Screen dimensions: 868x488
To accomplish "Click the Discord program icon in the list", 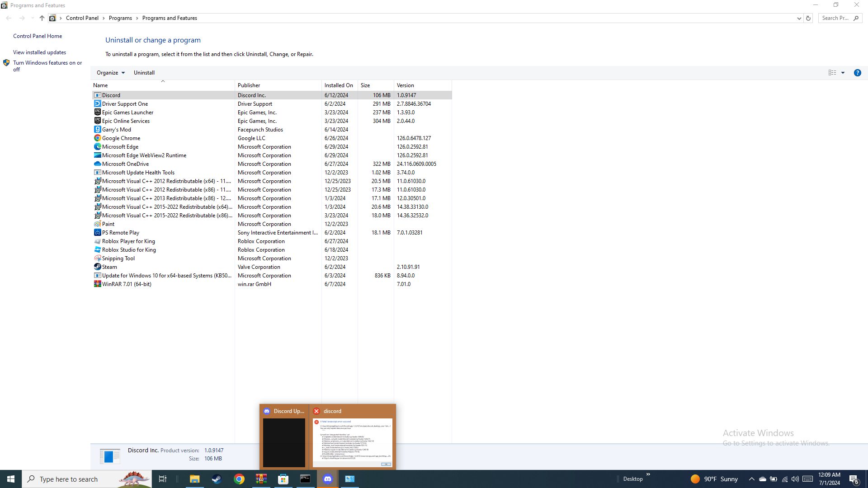I will [97, 95].
